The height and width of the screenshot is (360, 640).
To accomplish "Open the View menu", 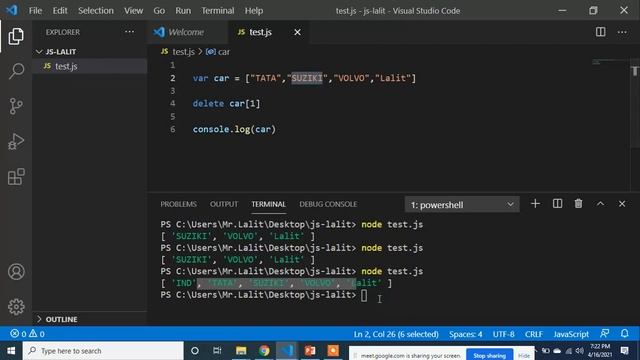I will 133,11.
